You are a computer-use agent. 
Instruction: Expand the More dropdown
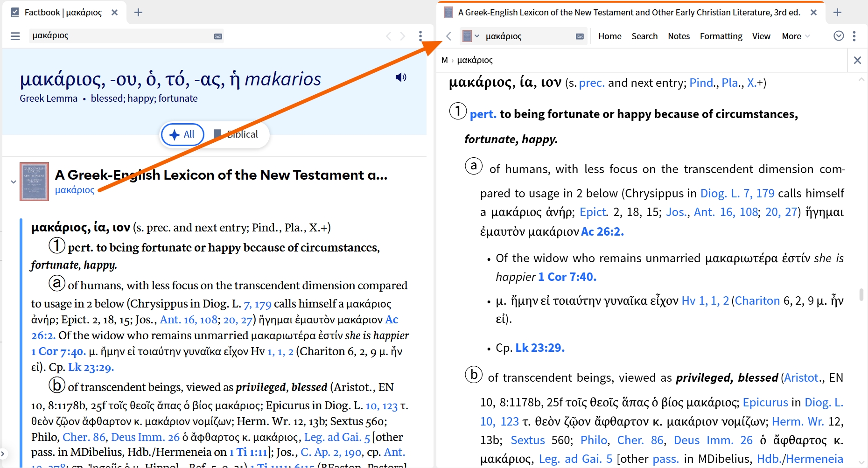(796, 36)
